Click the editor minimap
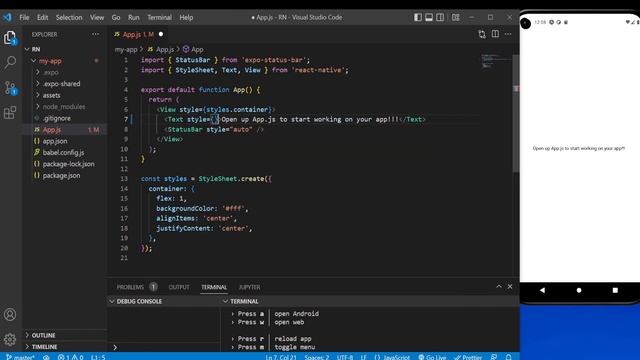Viewport: 640px width, 360px height. click(x=495, y=60)
